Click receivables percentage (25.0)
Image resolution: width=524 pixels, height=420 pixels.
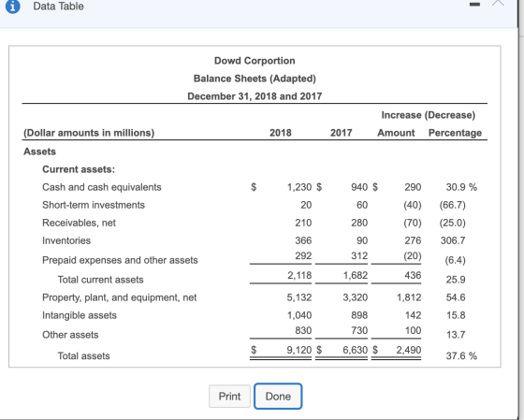point(453,223)
